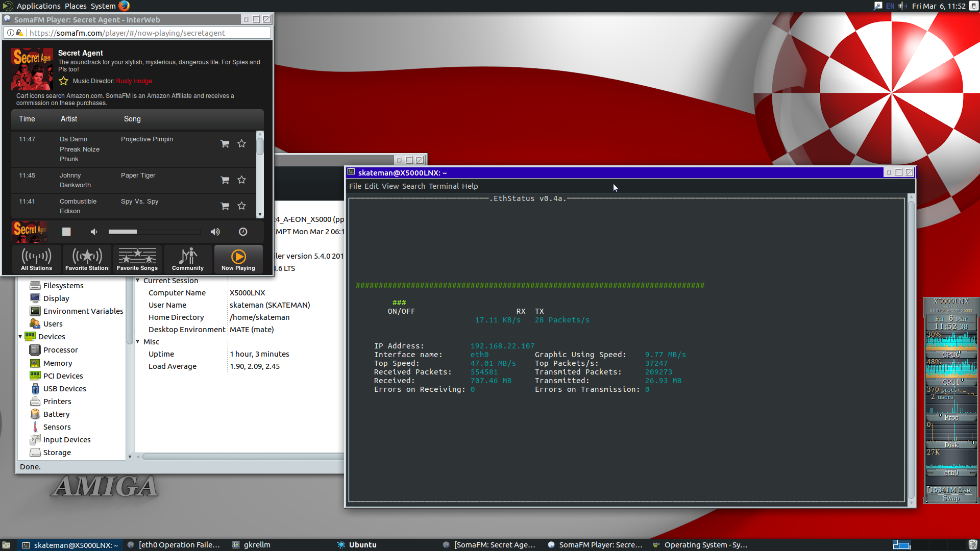Viewport: 980px width, 551px height.
Task: Click cart icon for Spy Vs. Spy
Action: [225, 206]
